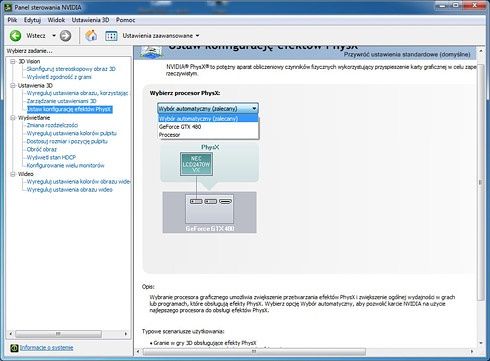Screen dimensions: 490x361
Task: Click the left pane horizontal scrollbar thumb
Action: click(58, 334)
